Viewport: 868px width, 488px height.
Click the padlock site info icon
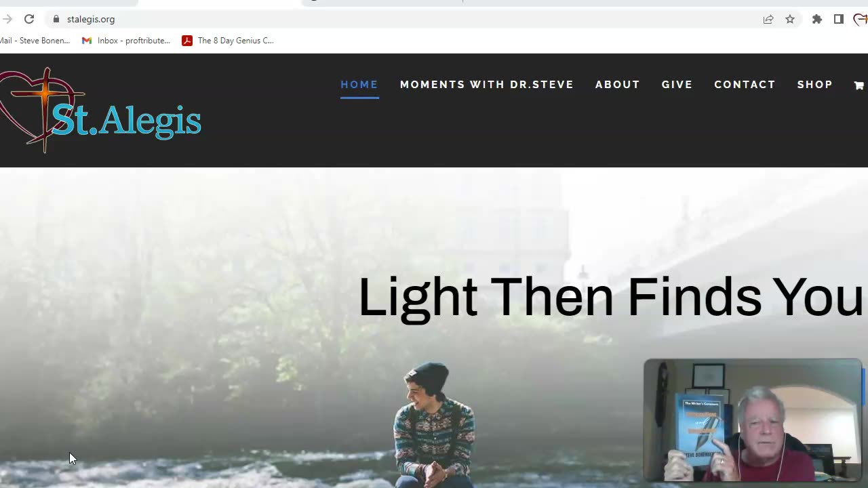point(56,19)
